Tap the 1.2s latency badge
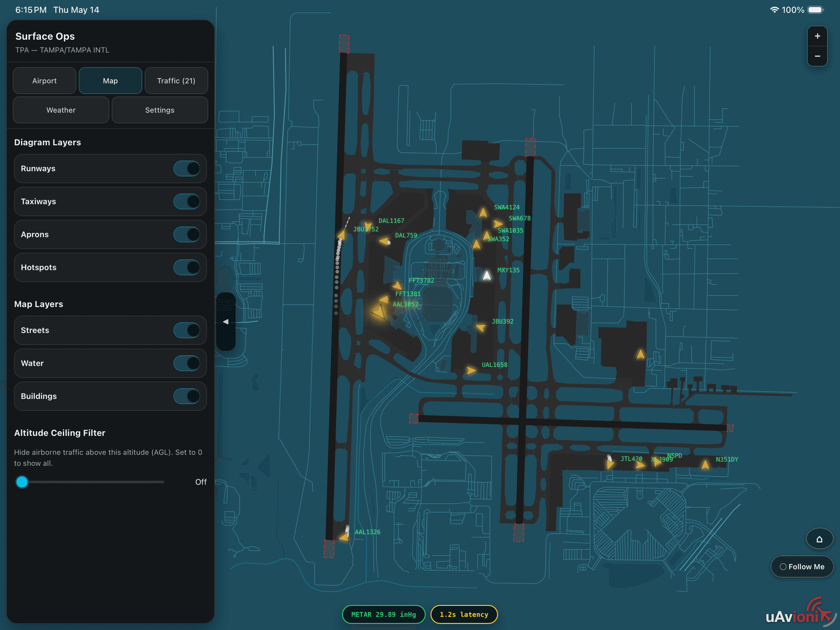 464,614
